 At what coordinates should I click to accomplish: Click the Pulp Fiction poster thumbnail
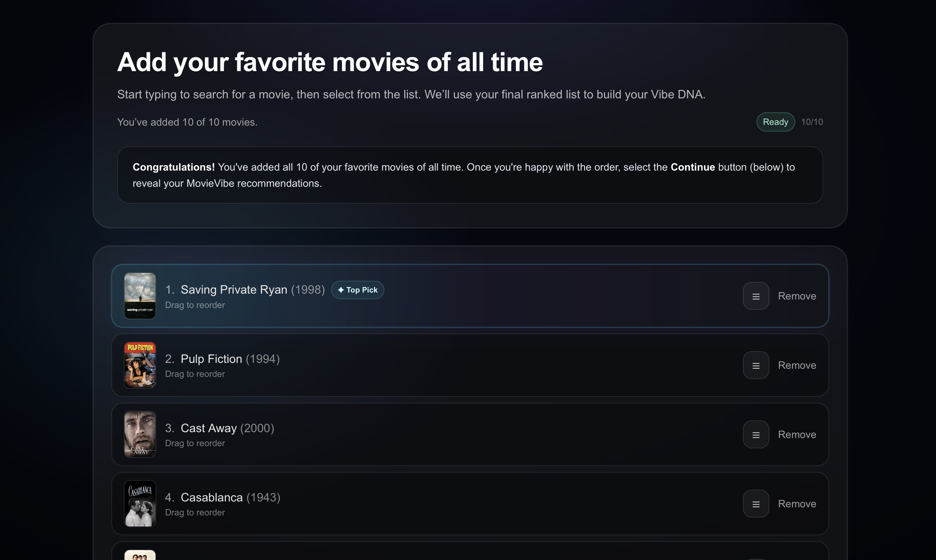pyautogui.click(x=140, y=365)
